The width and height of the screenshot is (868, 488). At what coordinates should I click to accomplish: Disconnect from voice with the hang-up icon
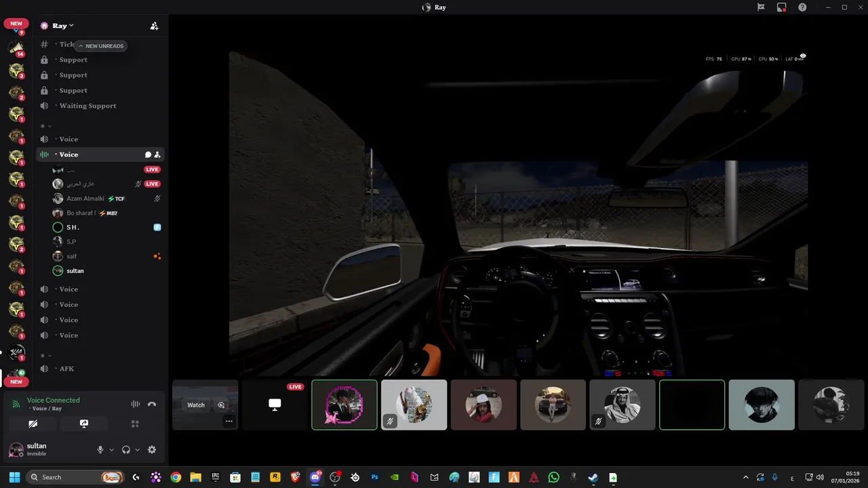pyautogui.click(x=152, y=404)
